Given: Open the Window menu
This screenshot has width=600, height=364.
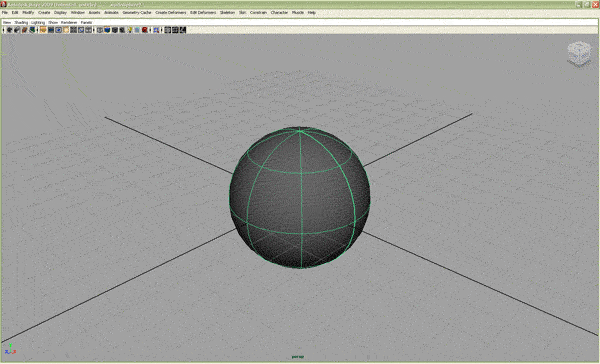Looking at the screenshot, I should point(78,13).
